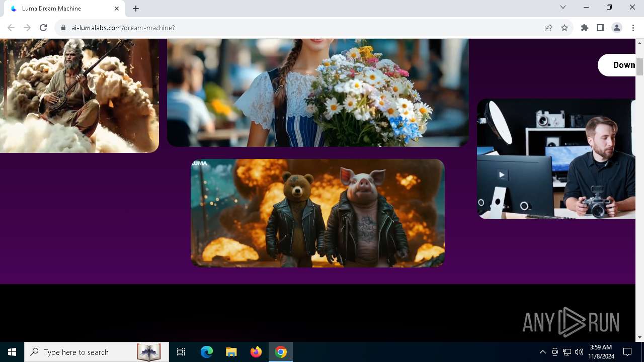The width and height of the screenshot is (644, 362).
Task: Click the Download button
Action: click(x=617, y=65)
